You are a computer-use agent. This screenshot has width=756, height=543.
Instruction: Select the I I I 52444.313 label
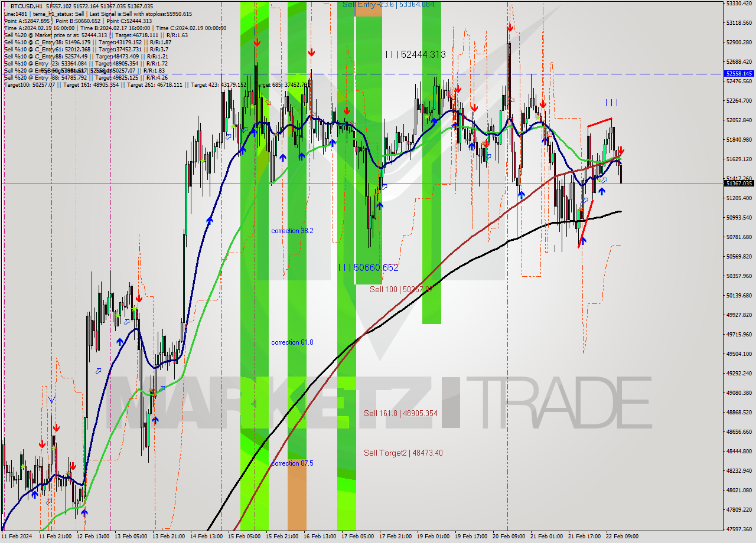[415, 54]
